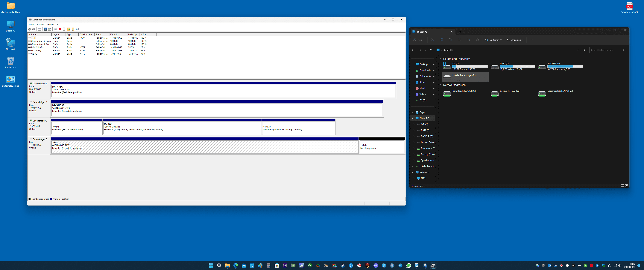The image size is (644, 270).
Task: Open the Ansicht menu
Action: click(x=50, y=25)
